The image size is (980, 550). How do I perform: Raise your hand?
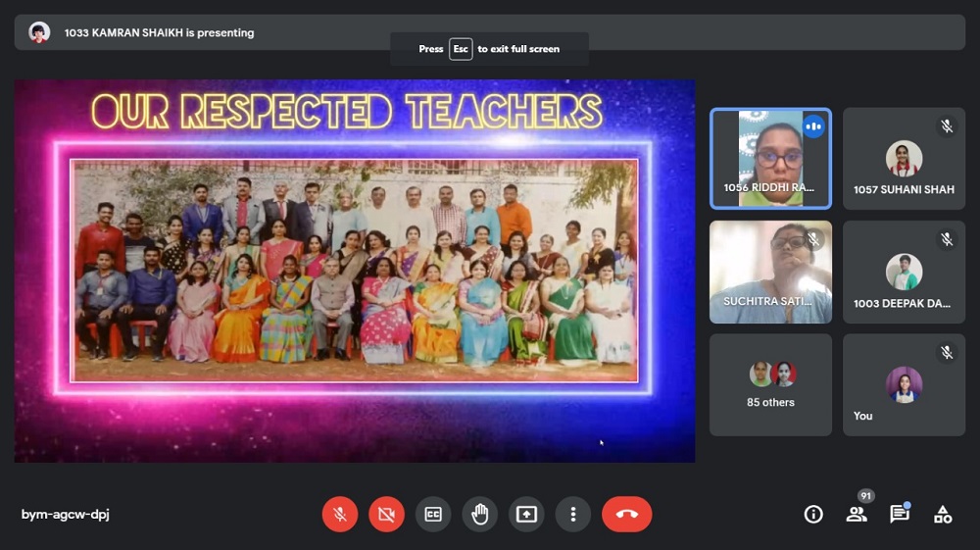[x=479, y=514]
